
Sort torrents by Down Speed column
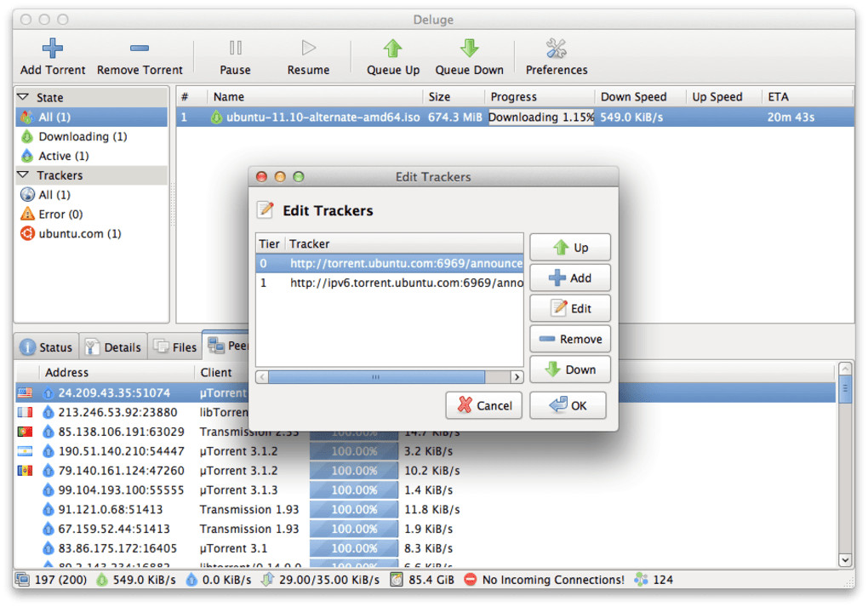(x=641, y=97)
